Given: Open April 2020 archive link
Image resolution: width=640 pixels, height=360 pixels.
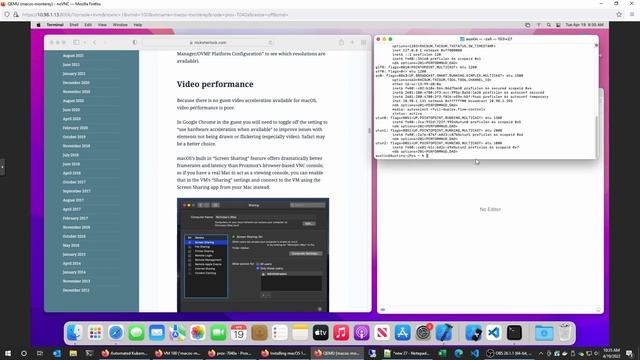Looking at the screenshot, I should pyautogui.click(x=71, y=119).
